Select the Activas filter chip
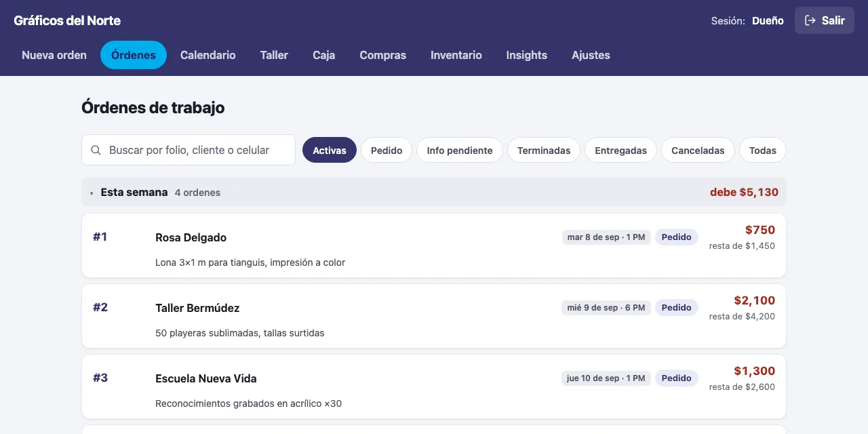The image size is (868, 434). coord(330,150)
